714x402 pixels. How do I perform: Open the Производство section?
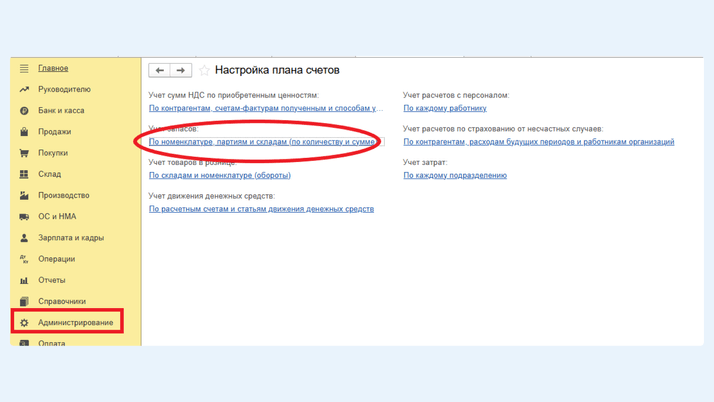click(64, 195)
